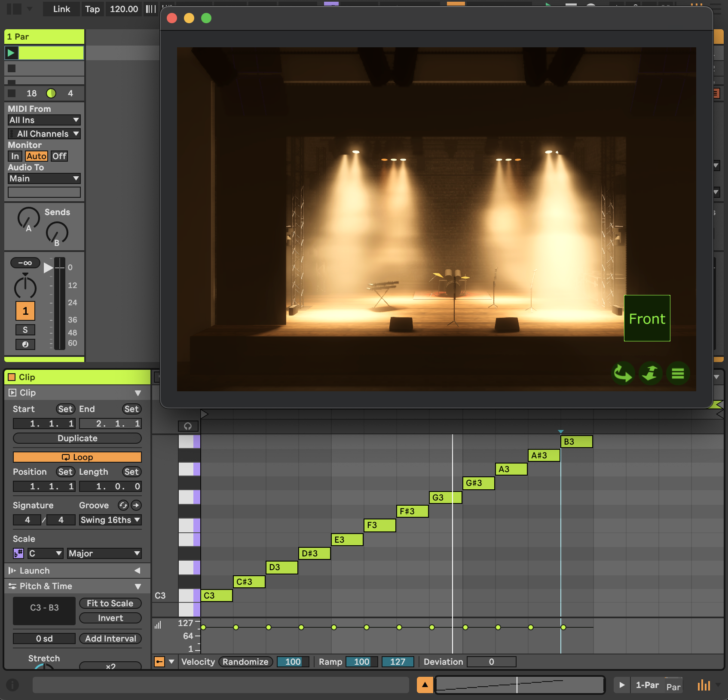Screen dimensions: 728x700
Task: Click the track pan knob
Action: click(25, 287)
